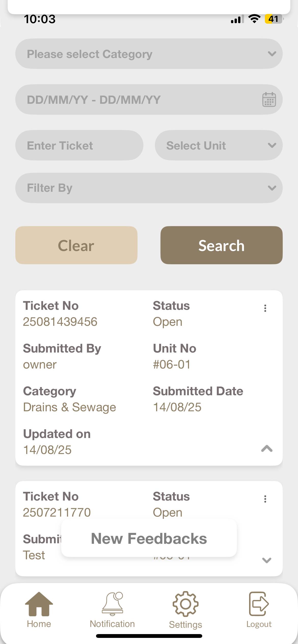
Task: Tap the DD/MM/YY date range field
Action: (138, 99)
